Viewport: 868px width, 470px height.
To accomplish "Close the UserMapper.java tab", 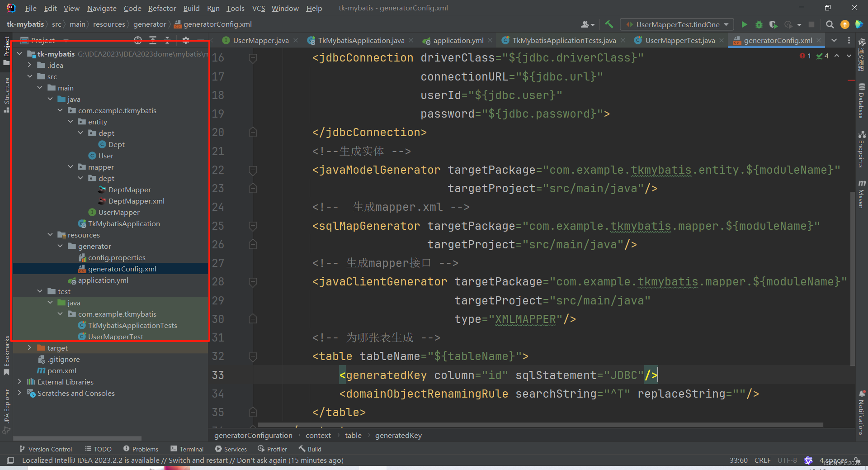I will pos(296,40).
